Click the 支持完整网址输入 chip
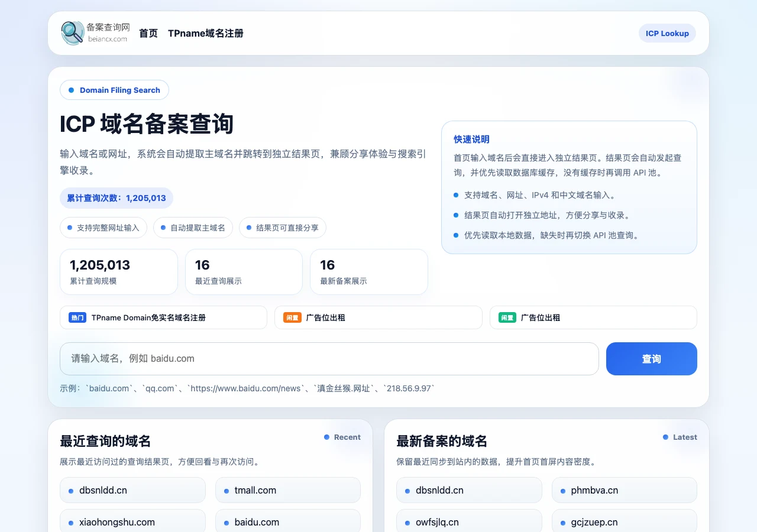The height and width of the screenshot is (532, 757). pyautogui.click(x=103, y=228)
